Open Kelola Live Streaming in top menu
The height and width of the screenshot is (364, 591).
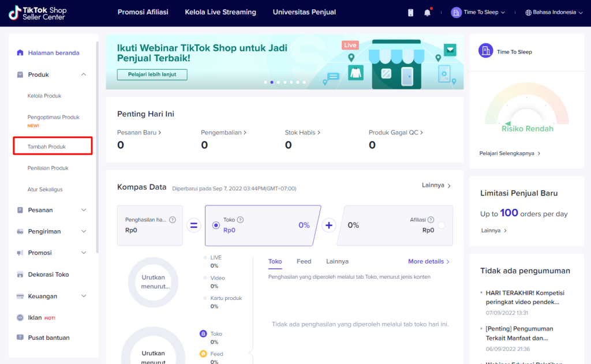click(x=220, y=12)
